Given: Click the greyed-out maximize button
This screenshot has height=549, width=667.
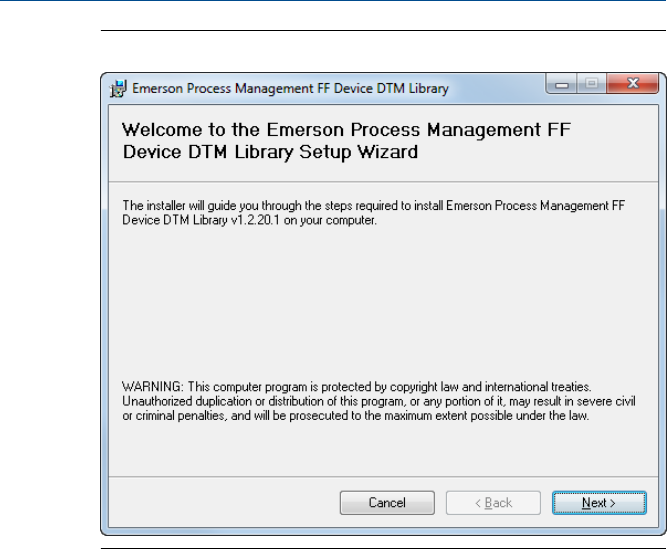Looking at the screenshot, I should tap(590, 87).
